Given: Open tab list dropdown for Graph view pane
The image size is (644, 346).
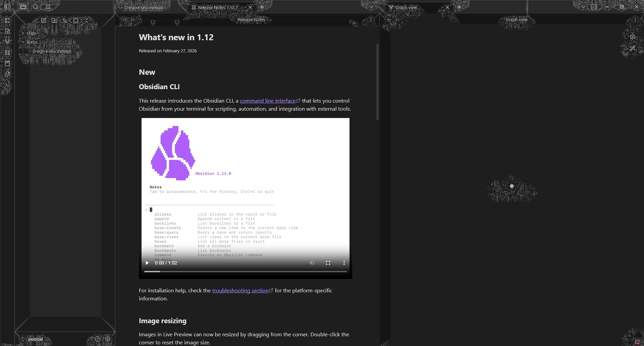Looking at the screenshot, I should click(583, 7).
